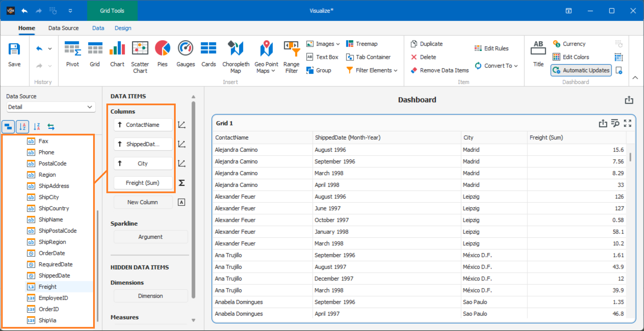Open the Data Source ribbon tab
Image resolution: width=644 pixels, height=331 pixels.
pyautogui.click(x=63, y=28)
